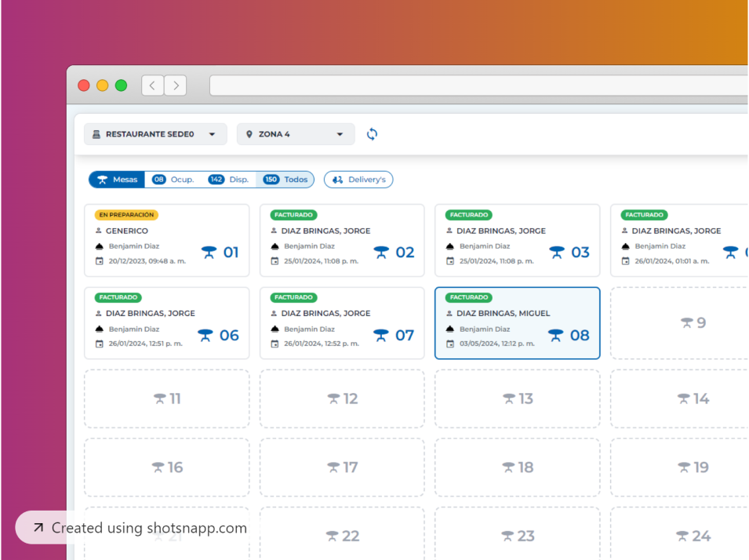Click date text 26/01/2024, 12:52 p. m.
This screenshot has height=560, width=749.
tap(322, 344)
